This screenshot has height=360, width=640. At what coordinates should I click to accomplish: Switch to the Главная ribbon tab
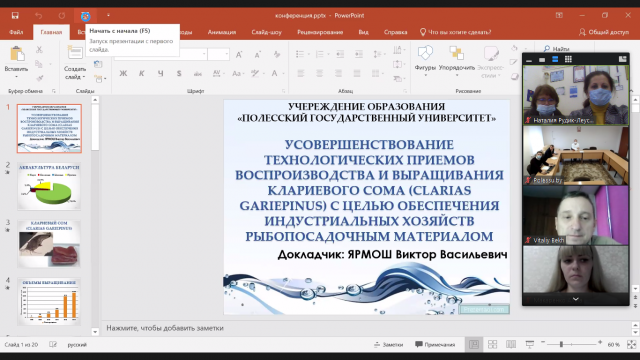pyautogui.click(x=51, y=32)
